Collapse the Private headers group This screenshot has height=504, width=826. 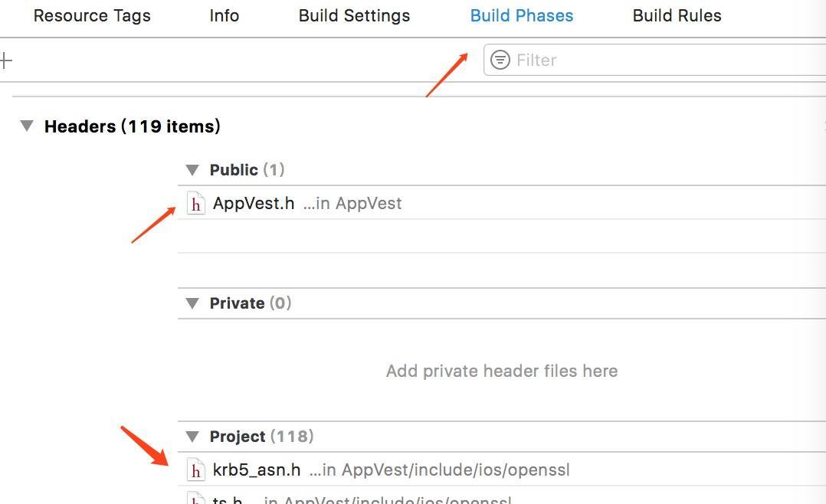pyautogui.click(x=192, y=303)
